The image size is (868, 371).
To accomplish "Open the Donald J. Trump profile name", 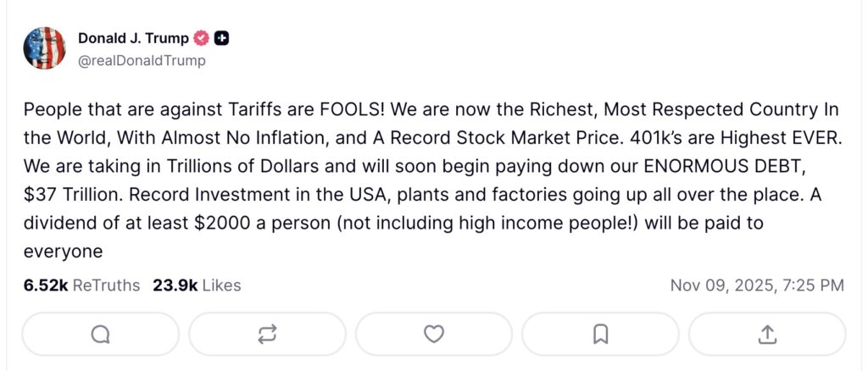I will pyautogui.click(x=133, y=38).
